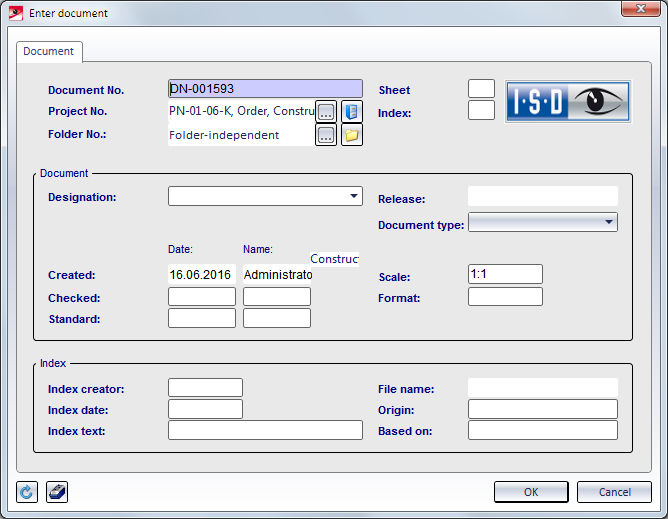Click the yellow folder icon beside Folder No.
Image resolution: width=668 pixels, height=519 pixels.
click(x=351, y=135)
